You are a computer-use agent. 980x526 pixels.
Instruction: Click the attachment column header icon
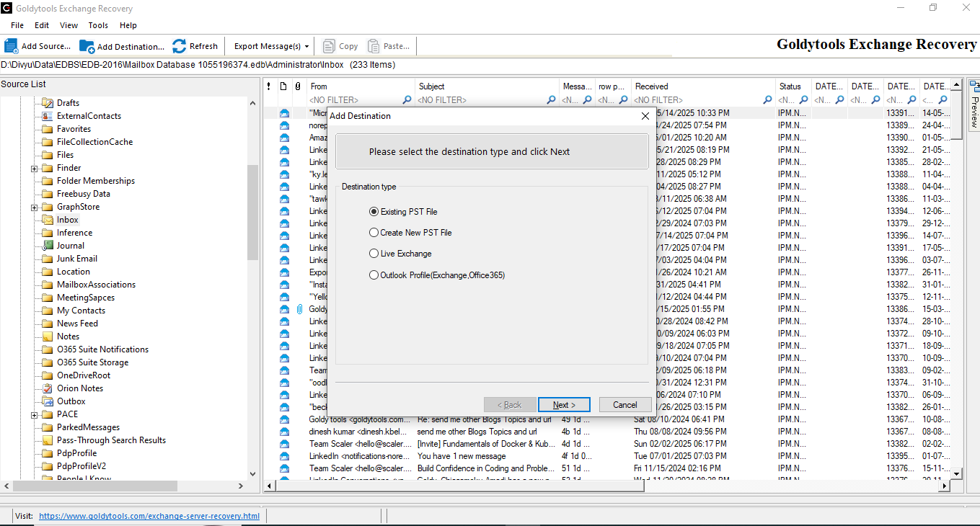[x=298, y=86]
